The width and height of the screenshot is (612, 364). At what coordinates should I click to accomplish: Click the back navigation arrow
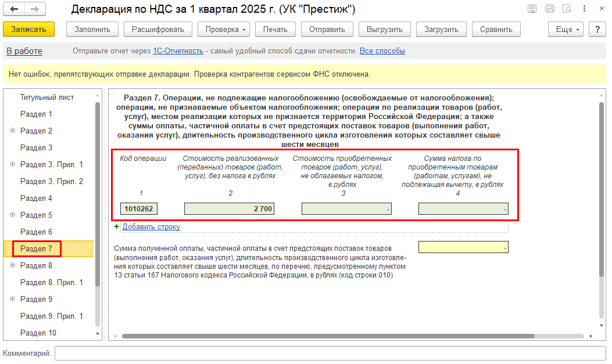[x=15, y=9]
